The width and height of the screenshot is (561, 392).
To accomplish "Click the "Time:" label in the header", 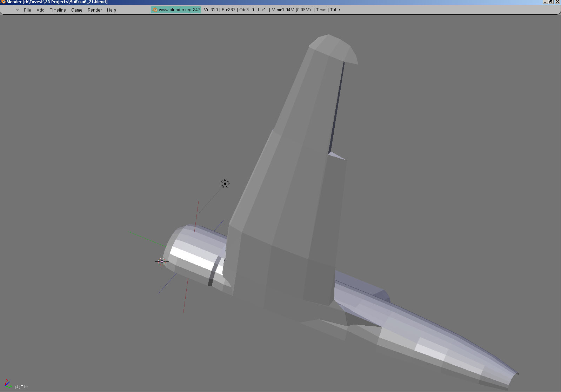I will click(x=321, y=10).
